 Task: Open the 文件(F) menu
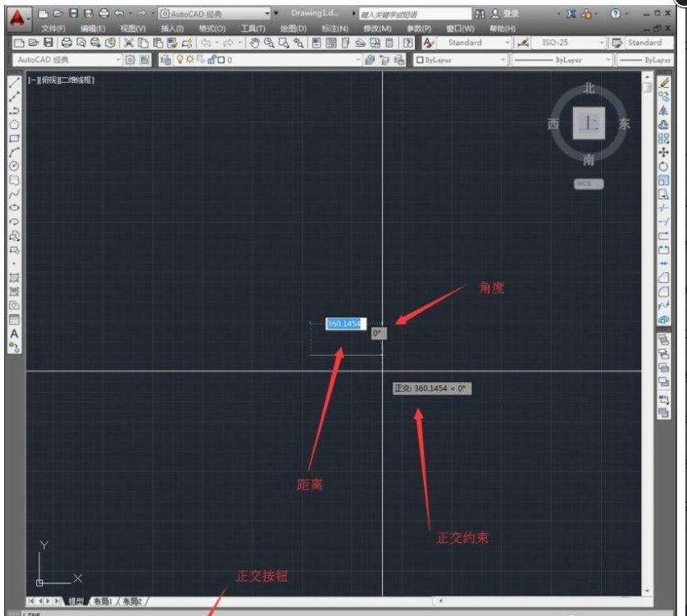tap(53, 29)
